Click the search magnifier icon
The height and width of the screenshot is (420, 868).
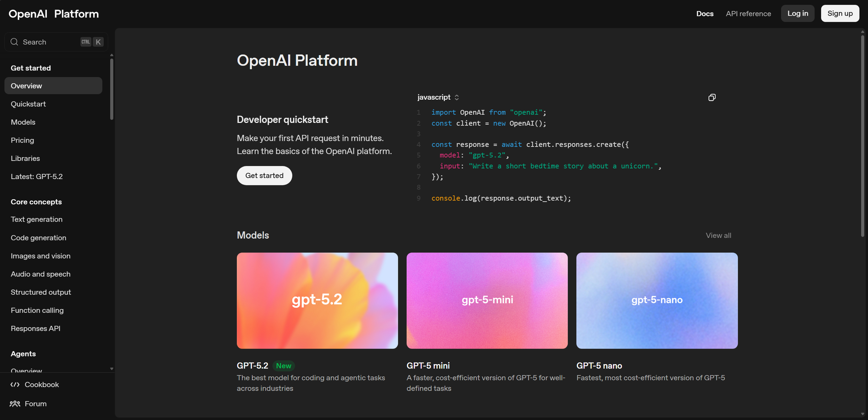14,42
